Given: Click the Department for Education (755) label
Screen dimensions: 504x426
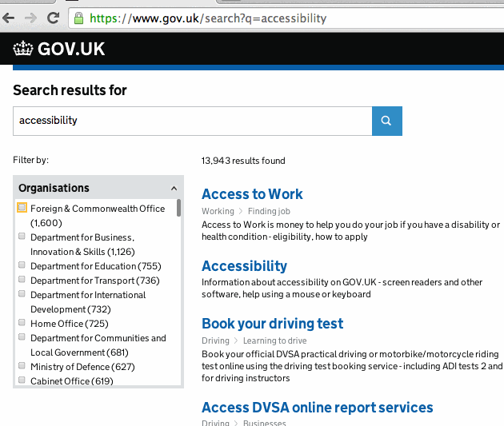Looking at the screenshot, I should 96,266.
